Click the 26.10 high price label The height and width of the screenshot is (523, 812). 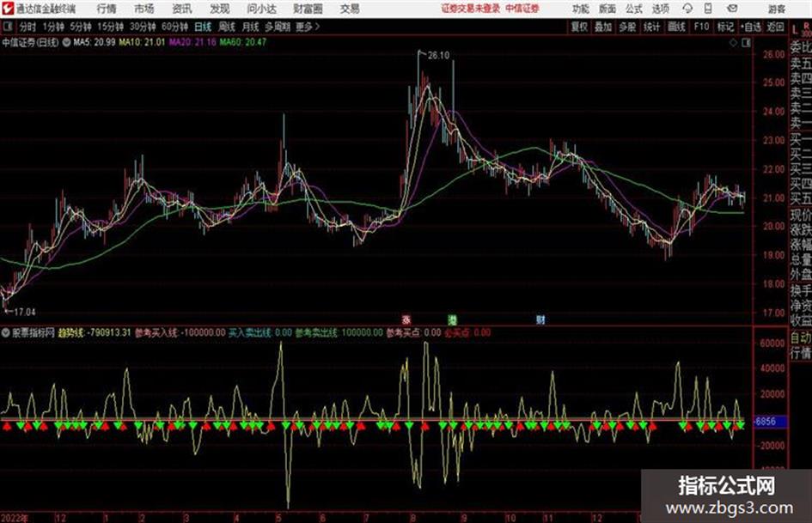click(438, 56)
